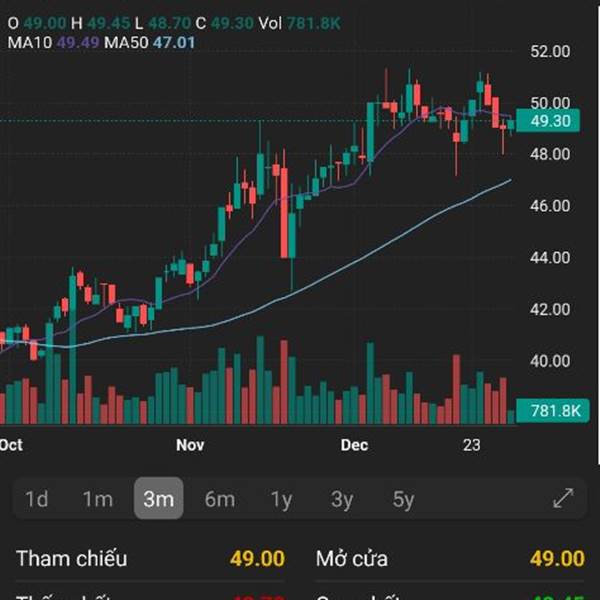Tap the 44.00 price axis label
The height and width of the screenshot is (600, 600).
(550, 258)
